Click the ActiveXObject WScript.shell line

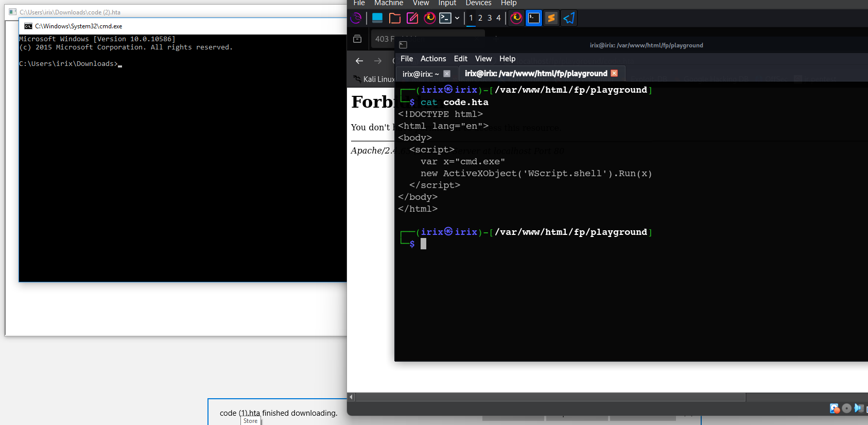536,174
